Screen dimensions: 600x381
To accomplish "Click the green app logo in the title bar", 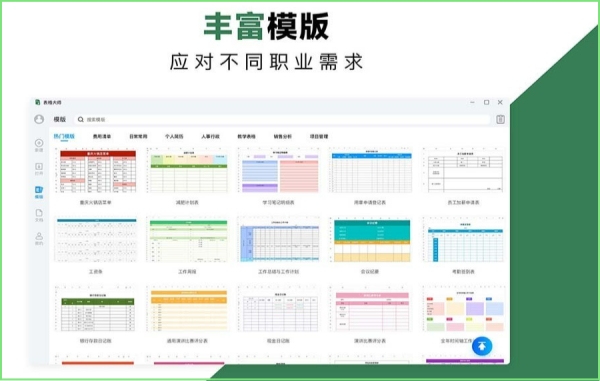I will [38, 102].
